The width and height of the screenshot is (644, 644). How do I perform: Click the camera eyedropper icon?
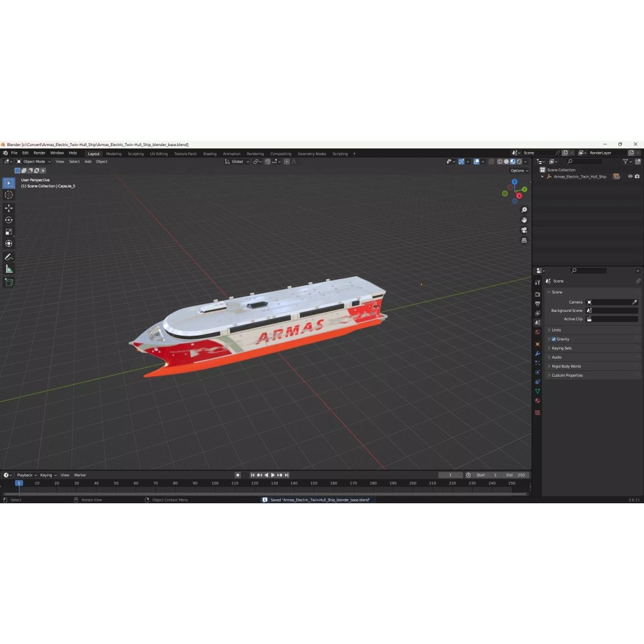pyautogui.click(x=634, y=302)
